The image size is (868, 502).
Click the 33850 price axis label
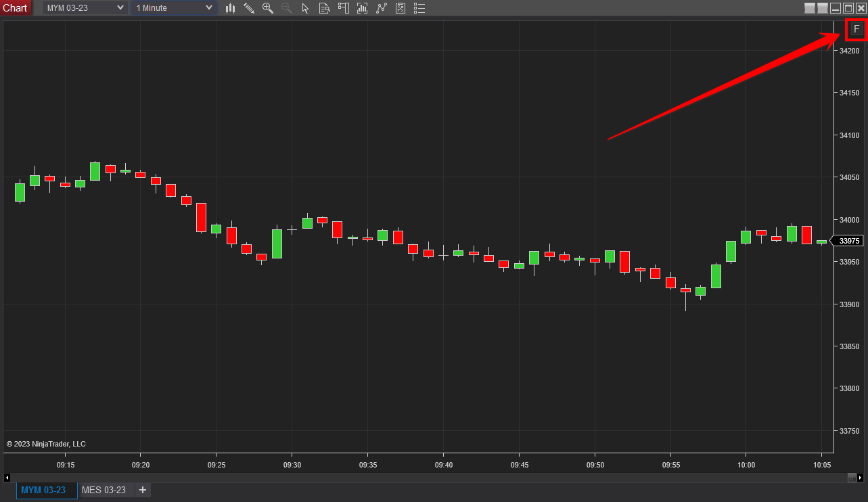[x=848, y=346]
